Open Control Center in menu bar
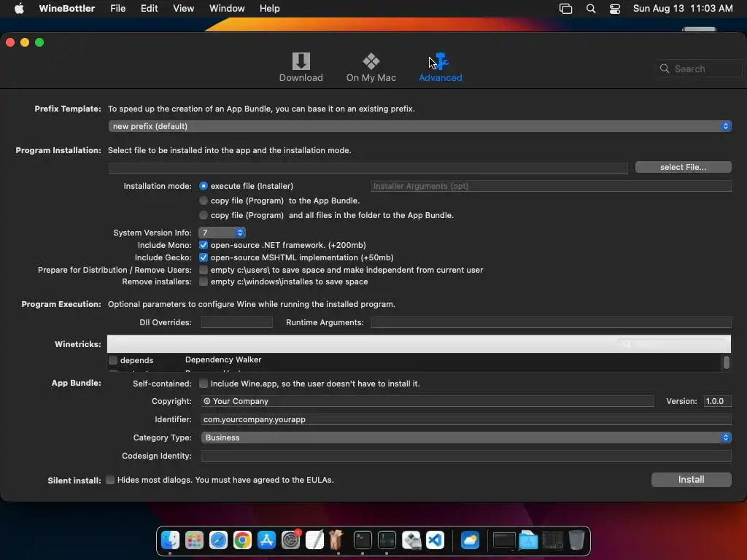 click(x=615, y=9)
